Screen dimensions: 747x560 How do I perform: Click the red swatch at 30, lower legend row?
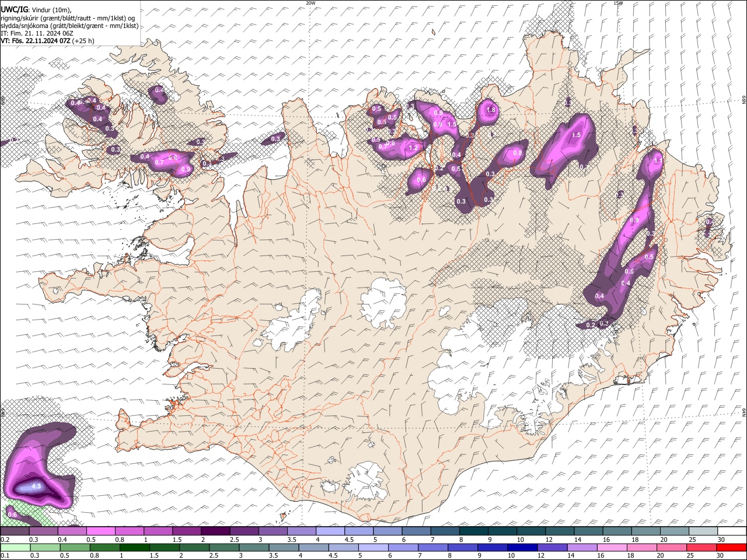(731, 547)
